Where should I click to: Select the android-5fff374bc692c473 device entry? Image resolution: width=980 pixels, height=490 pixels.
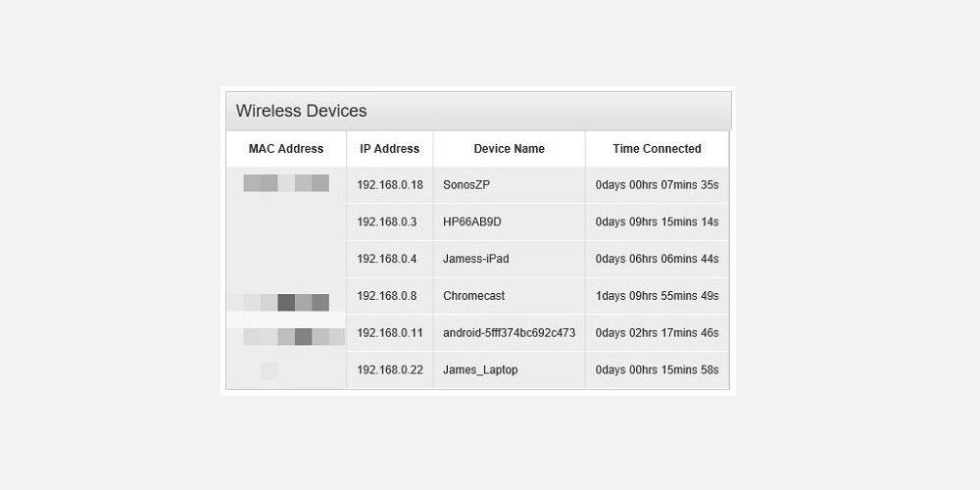pyautogui.click(x=509, y=332)
